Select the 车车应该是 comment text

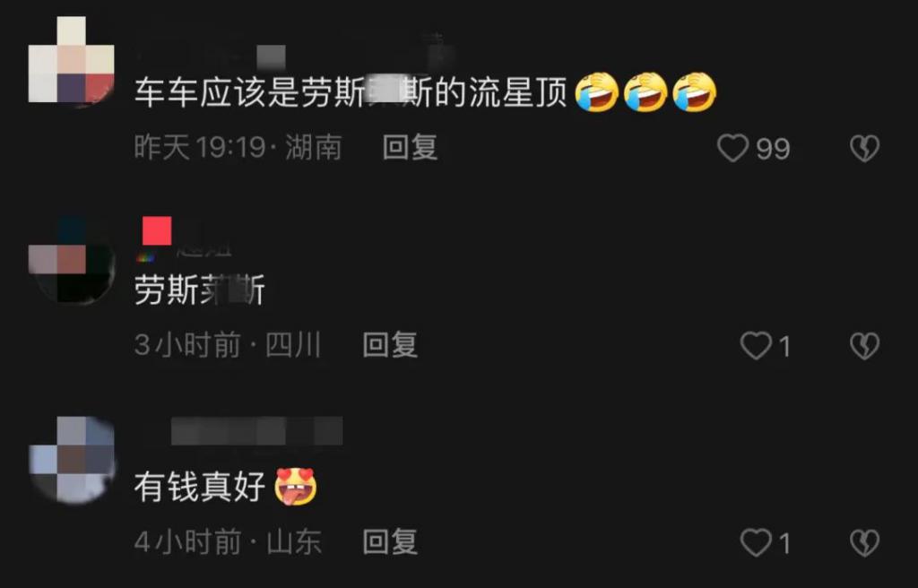[351, 92]
